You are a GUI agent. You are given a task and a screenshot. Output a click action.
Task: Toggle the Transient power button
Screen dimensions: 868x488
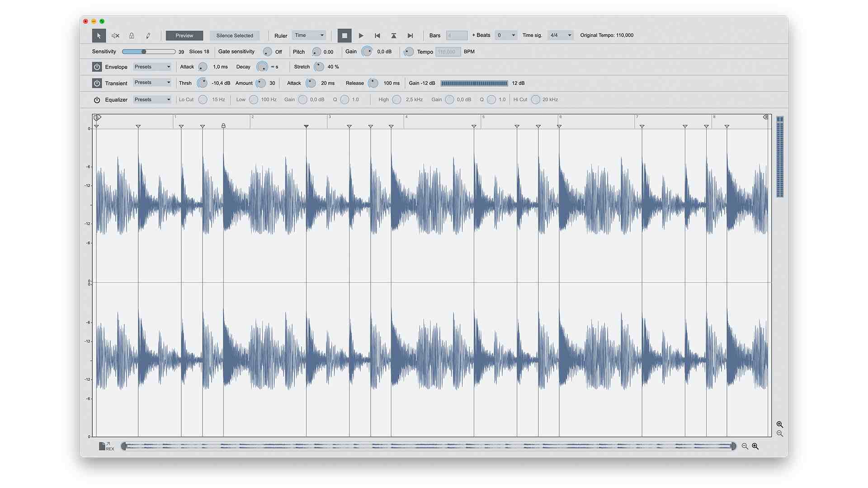(97, 83)
